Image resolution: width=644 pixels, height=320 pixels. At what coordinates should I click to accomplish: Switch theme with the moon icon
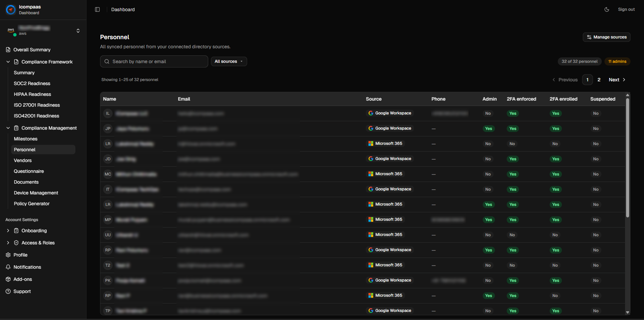click(607, 9)
